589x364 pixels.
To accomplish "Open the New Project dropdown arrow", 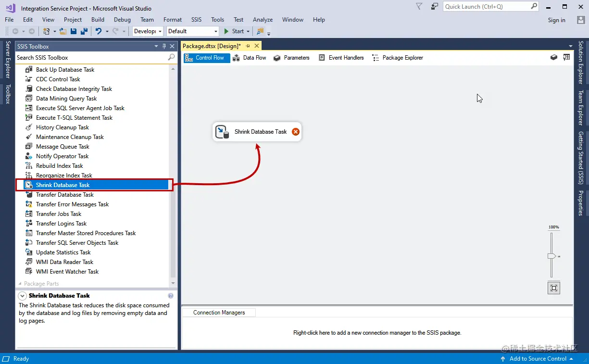I will (x=55, y=31).
